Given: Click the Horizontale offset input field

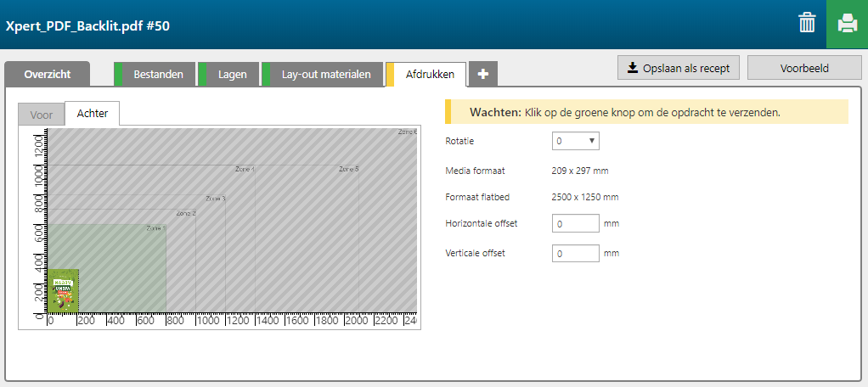Looking at the screenshot, I should pyautogui.click(x=575, y=225).
